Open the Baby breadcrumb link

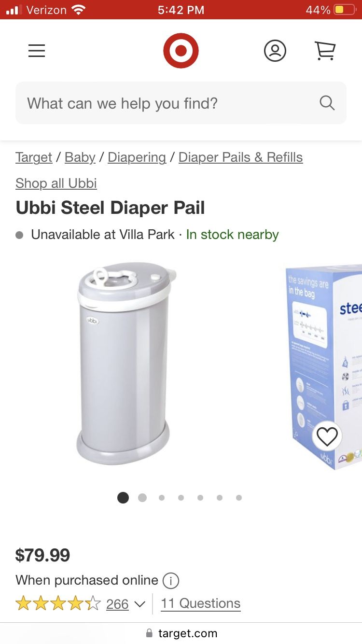(80, 157)
